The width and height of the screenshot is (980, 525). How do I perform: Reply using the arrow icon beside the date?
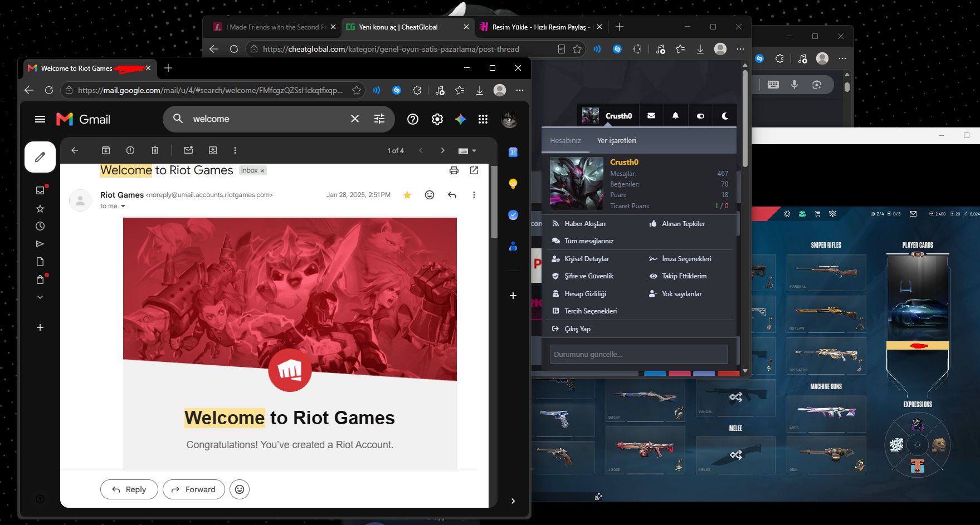[x=452, y=195]
